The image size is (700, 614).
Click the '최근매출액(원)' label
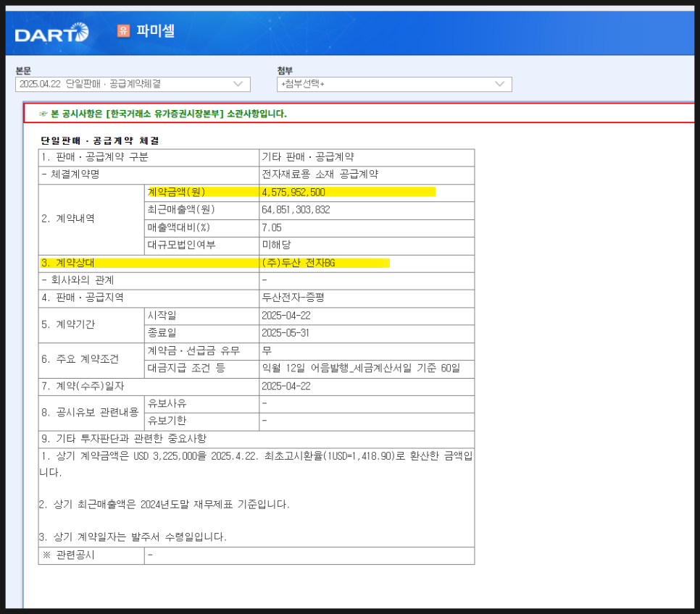click(x=181, y=210)
